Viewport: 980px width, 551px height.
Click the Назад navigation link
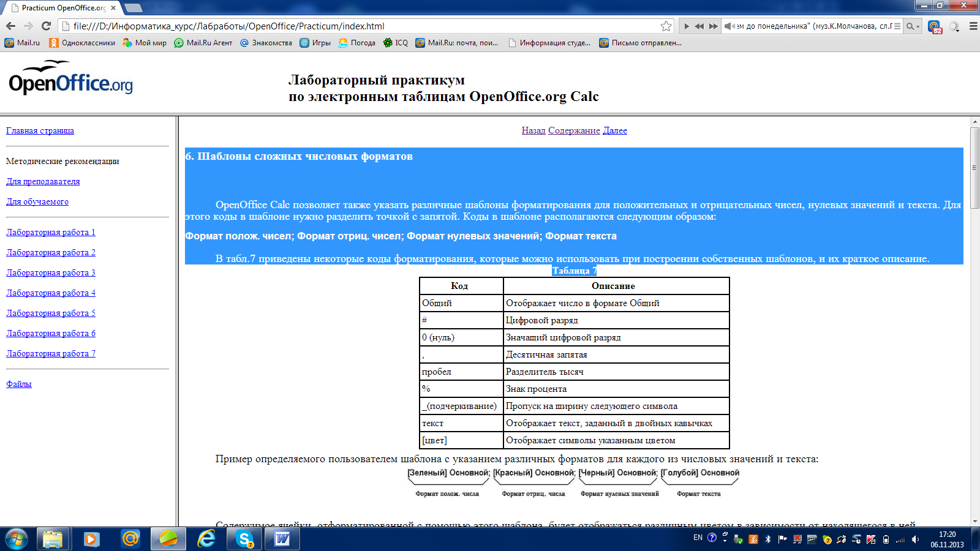click(x=533, y=130)
